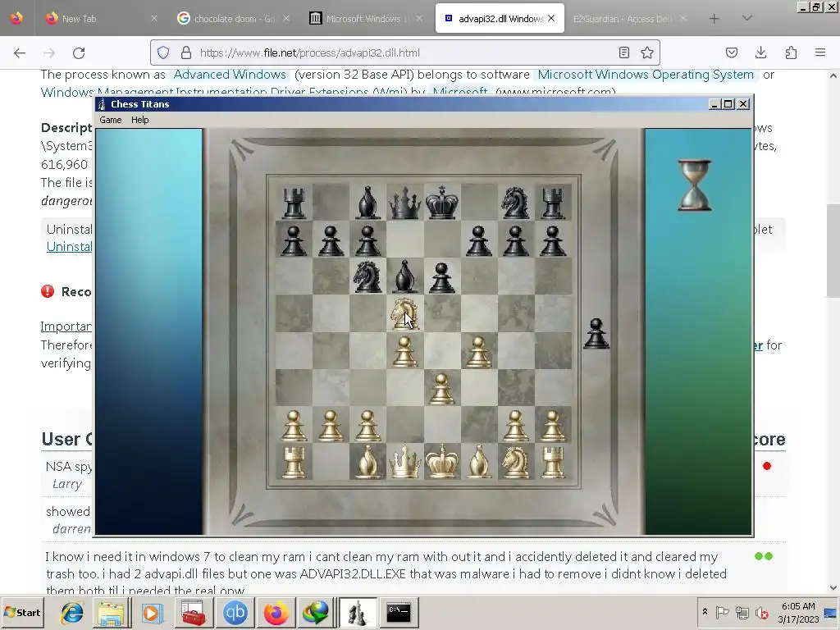Switch to the chocolate doom Google tab
The width and height of the screenshot is (840, 630).
pos(234,19)
